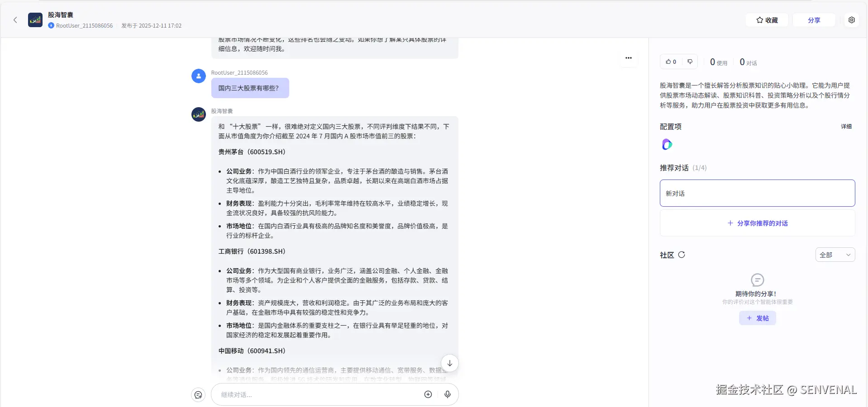The image size is (868, 407).
Task: Click the 0 对话 conversation counter
Action: [748, 62]
